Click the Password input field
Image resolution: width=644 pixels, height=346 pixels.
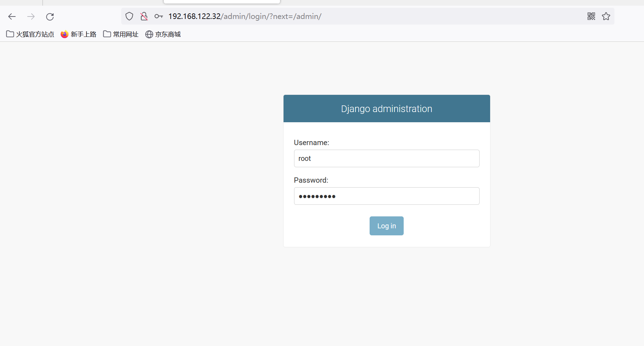tap(386, 196)
